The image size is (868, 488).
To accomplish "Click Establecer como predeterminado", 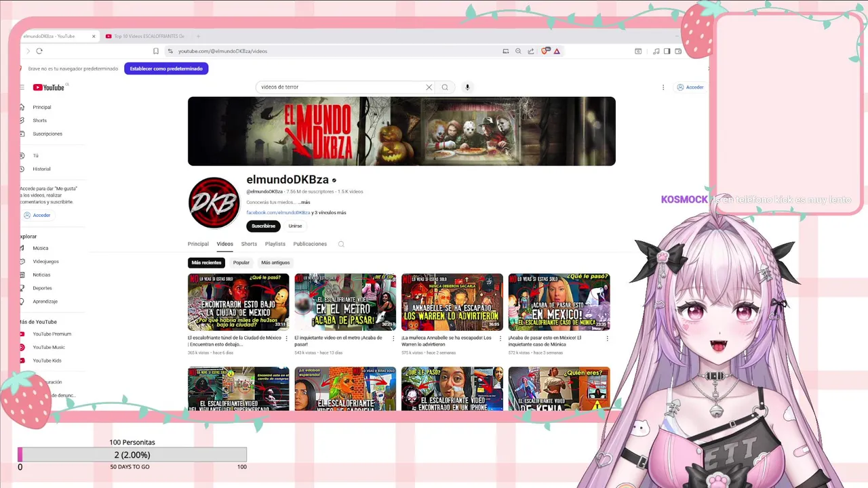I will pos(166,68).
